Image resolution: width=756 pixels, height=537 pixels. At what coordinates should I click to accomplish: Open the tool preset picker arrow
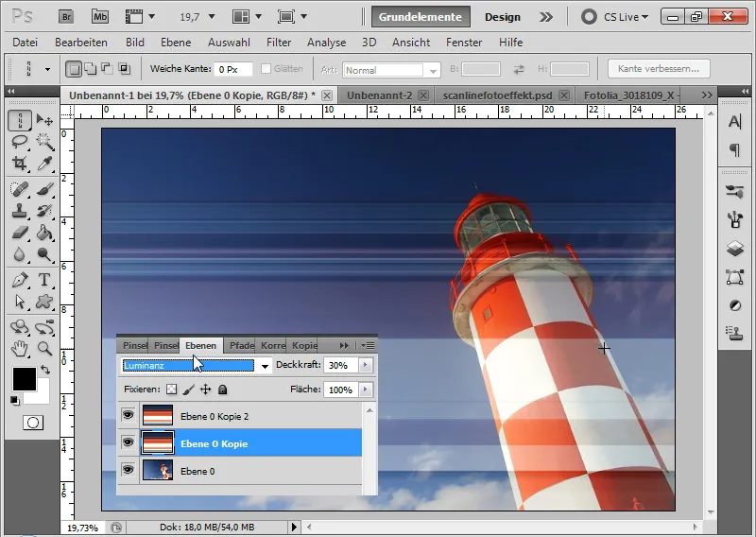click(47, 69)
